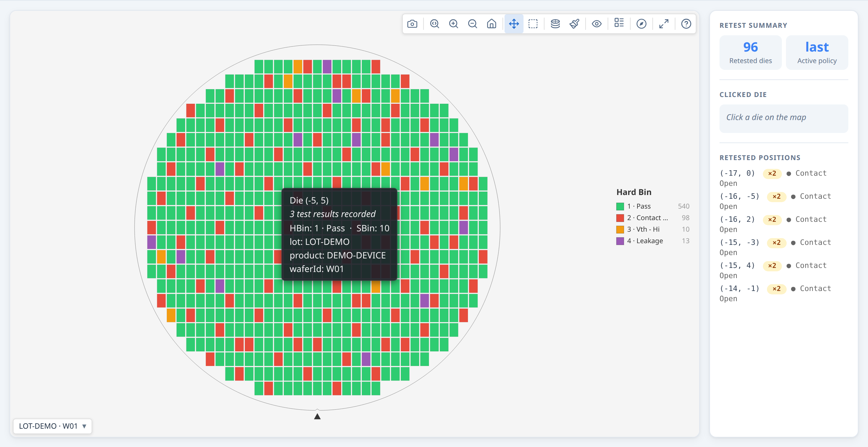
Task: Toggle the 1 · Pass legend entry
Action: 653,206
